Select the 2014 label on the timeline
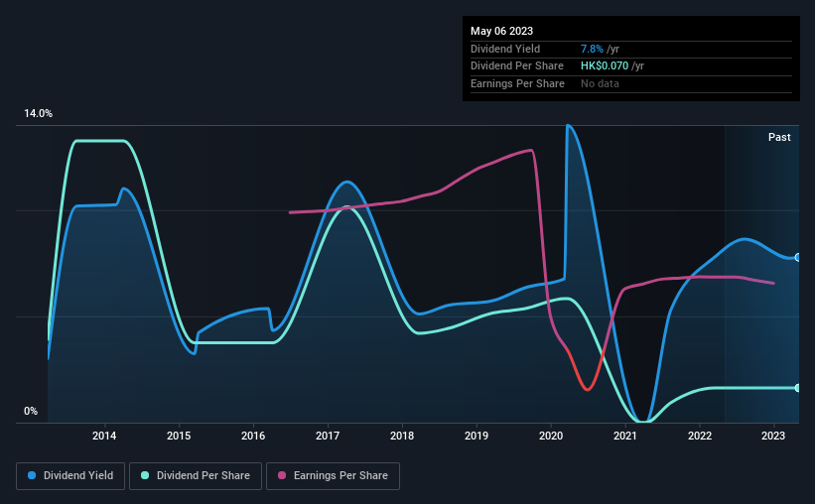 [x=104, y=436]
